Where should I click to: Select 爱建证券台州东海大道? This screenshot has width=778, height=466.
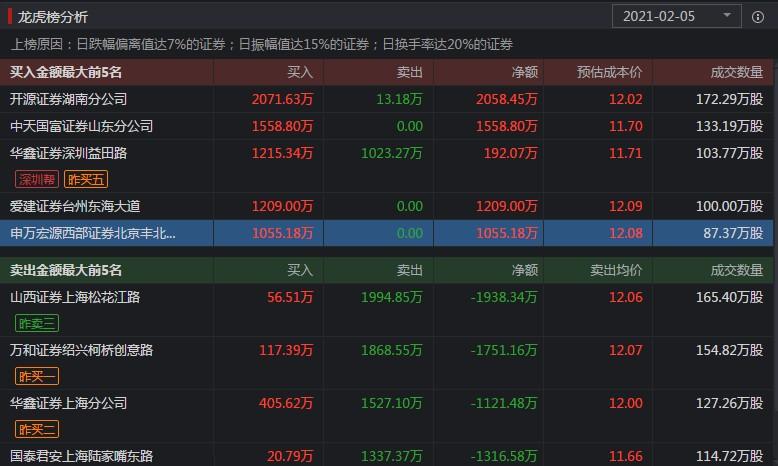75,206
